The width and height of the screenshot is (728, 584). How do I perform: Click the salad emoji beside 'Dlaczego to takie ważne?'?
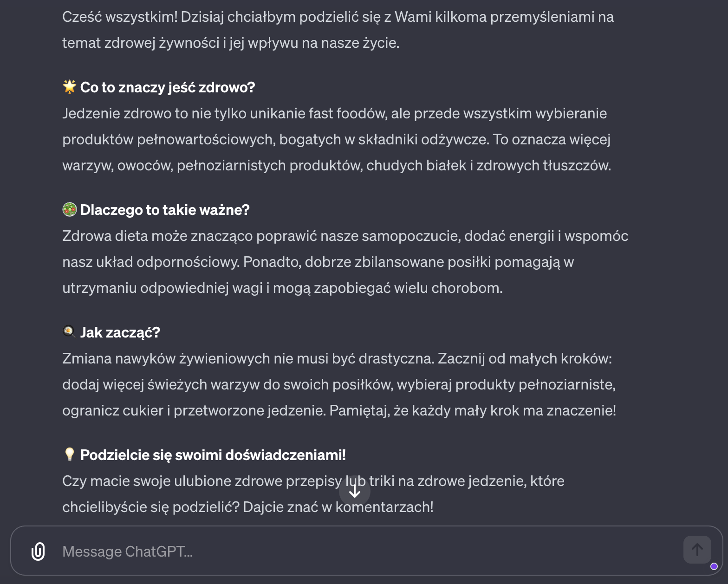pyautogui.click(x=70, y=209)
